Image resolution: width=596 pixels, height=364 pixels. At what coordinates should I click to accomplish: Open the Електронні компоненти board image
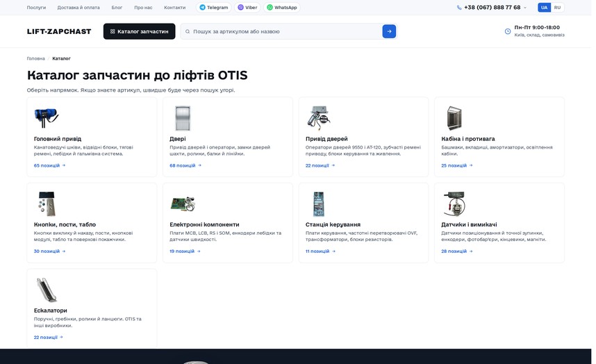click(183, 204)
